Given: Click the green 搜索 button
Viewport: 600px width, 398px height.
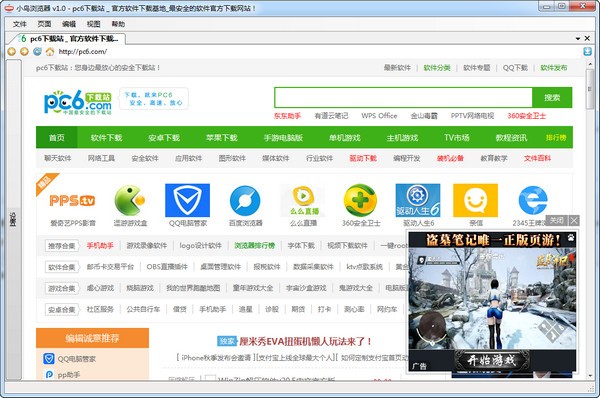Looking at the screenshot, I should [552, 98].
